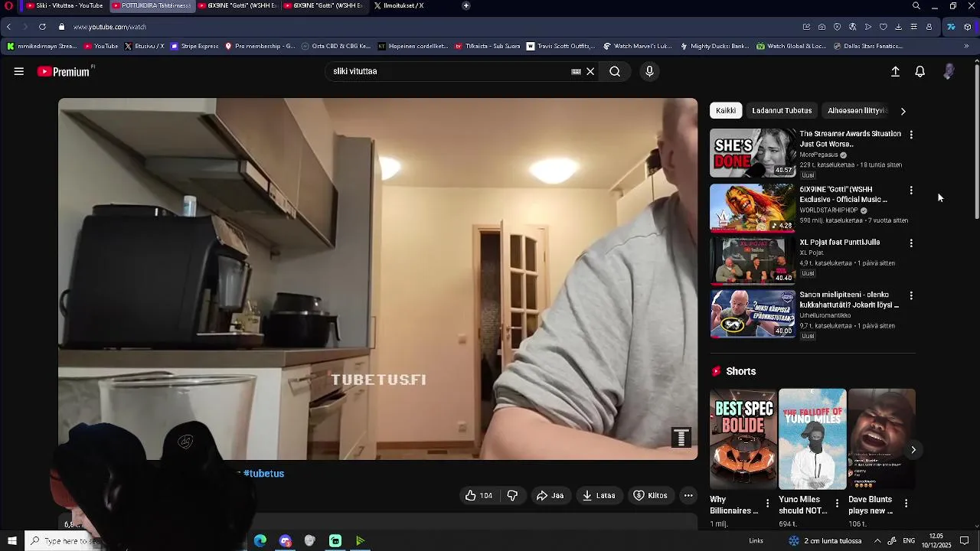The height and width of the screenshot is (551, 980).
Task: Open the account avatar menu
Action: [x=949, y=71]
